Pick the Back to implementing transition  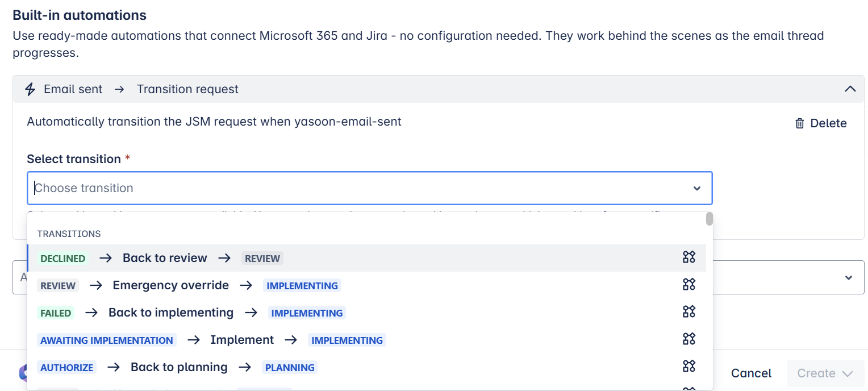pyautogui.click(x=170, y=313)
